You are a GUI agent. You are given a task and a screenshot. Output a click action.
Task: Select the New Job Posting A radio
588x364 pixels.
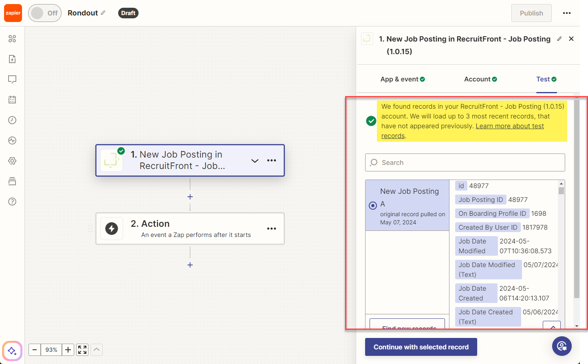pyautogui.click(x=373, y=206)
